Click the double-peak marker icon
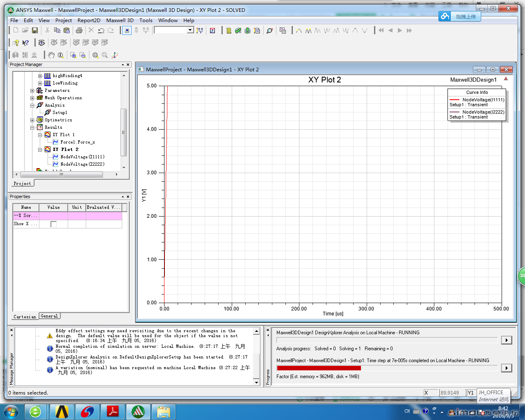 click(x=308, y=30)
